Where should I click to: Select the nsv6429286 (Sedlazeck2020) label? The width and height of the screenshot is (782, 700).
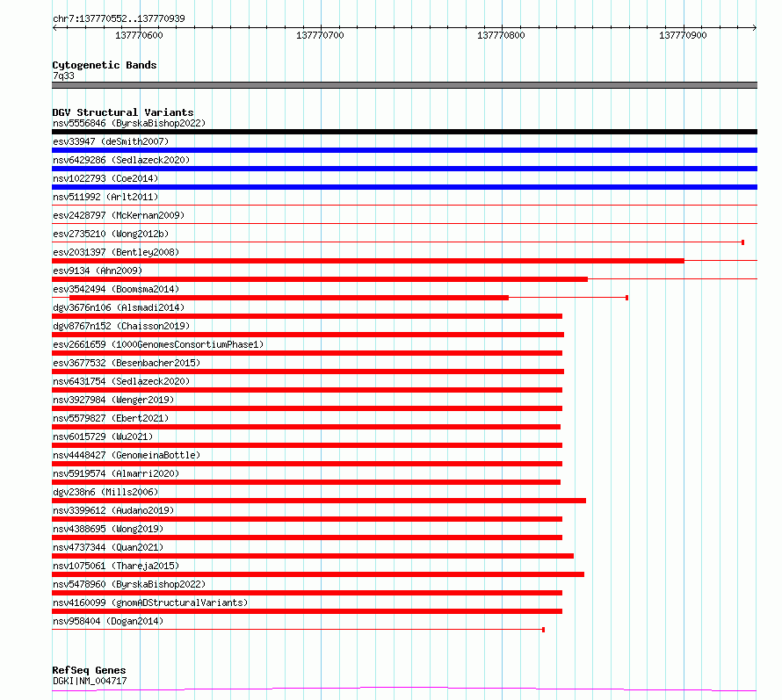coord(121,160)
